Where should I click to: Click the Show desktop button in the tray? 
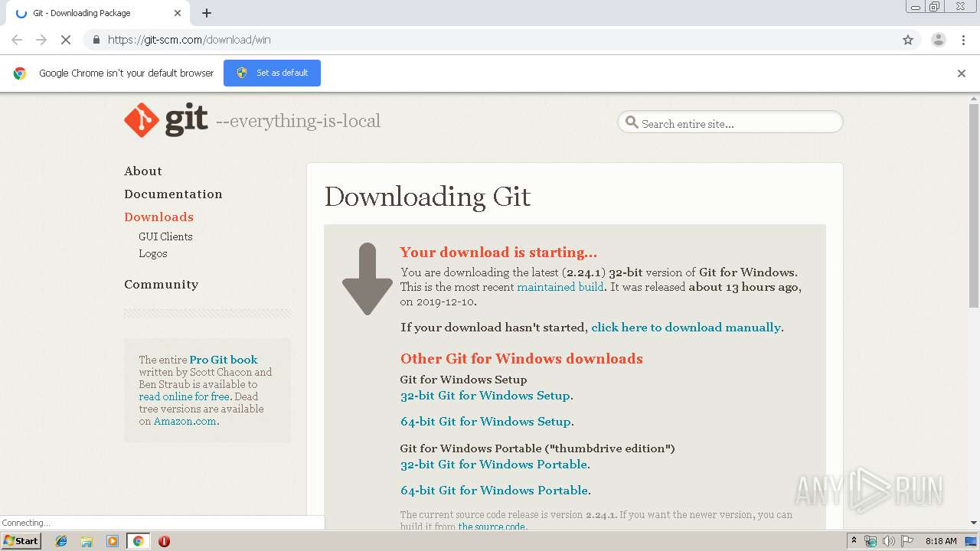pos(972,541)
